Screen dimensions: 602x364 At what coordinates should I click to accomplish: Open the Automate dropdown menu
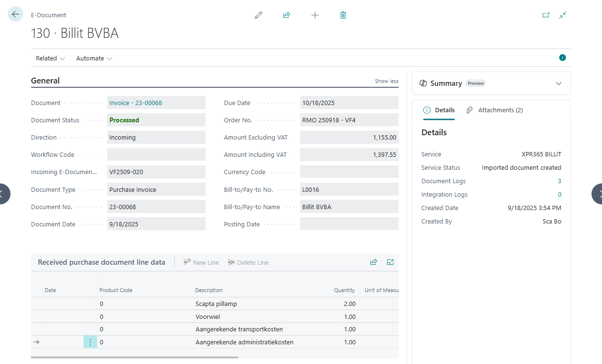(x=94, y=58)
